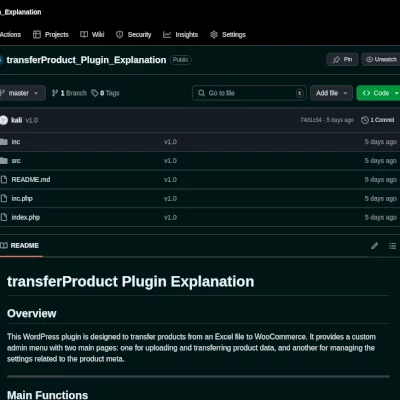400x400 pixels.
Task: Click the Insights graph icon
Action: pyautogui.click(x=167, y=35)
